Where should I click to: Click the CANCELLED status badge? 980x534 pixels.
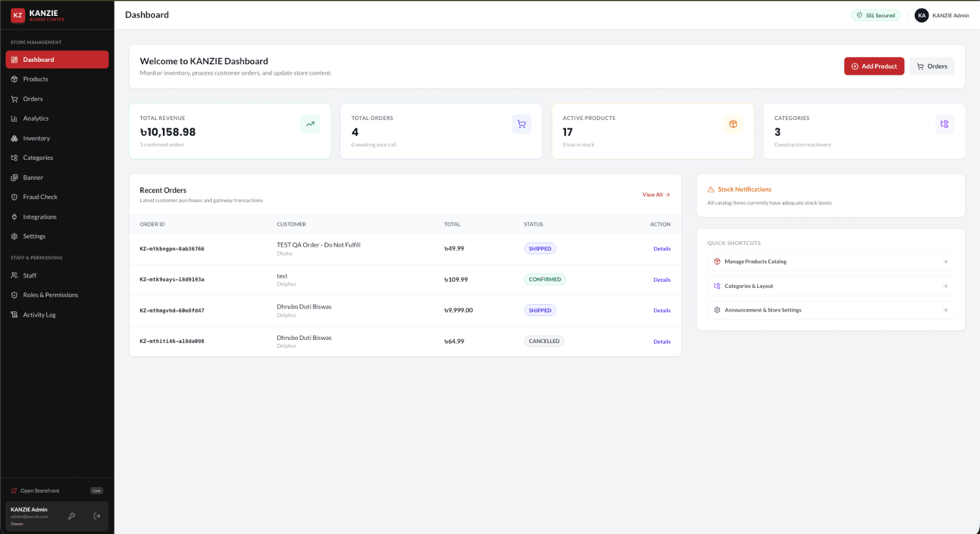pos(544,341)
